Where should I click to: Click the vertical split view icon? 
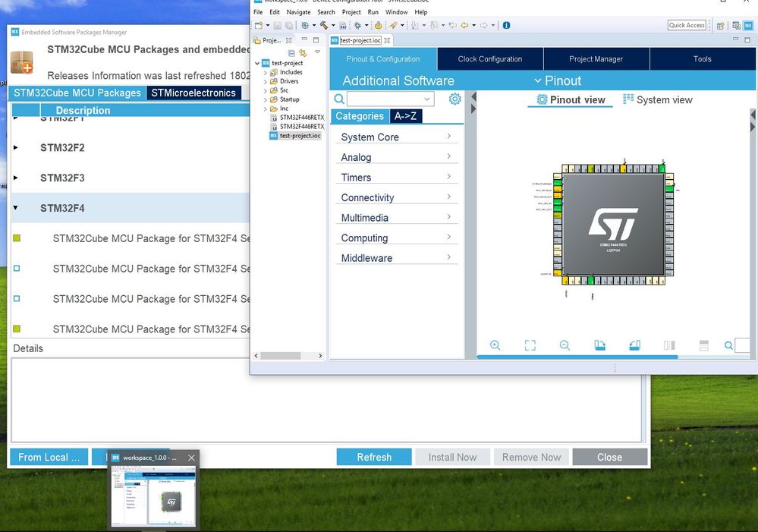click(669, 345)
